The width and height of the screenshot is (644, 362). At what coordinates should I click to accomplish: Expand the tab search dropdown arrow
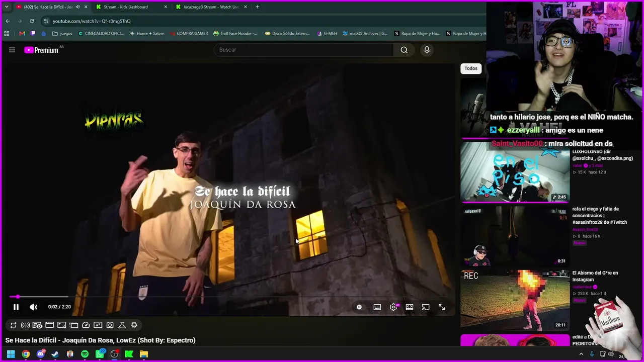(6, 7)
